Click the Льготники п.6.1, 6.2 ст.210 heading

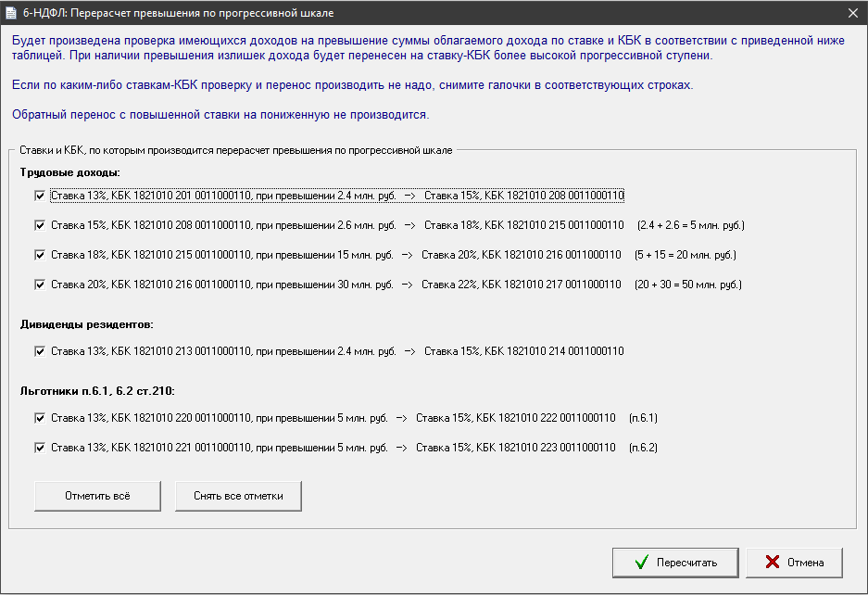pos(97,391)
